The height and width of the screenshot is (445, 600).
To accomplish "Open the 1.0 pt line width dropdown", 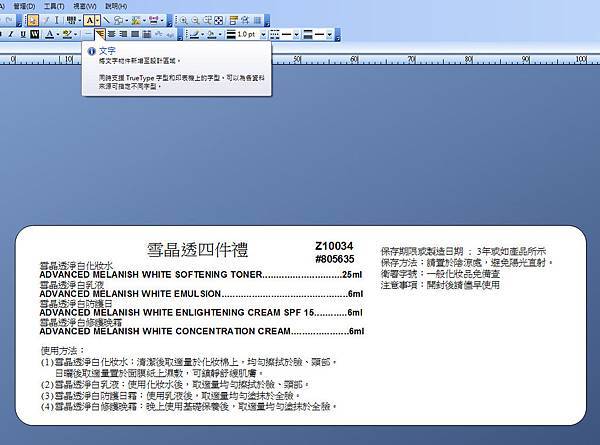I will pyautogui.click(x=263, y=34).
